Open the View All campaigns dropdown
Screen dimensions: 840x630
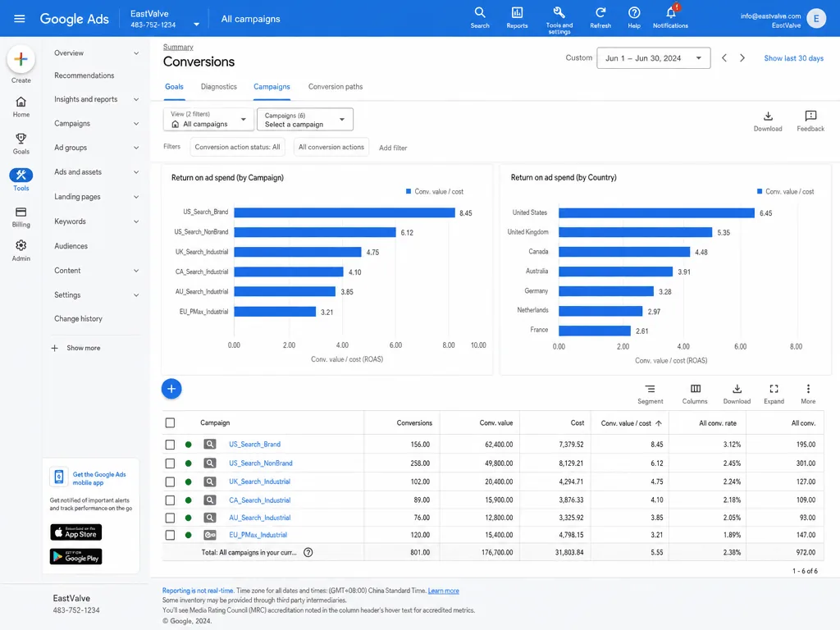(x=208, y=119)
